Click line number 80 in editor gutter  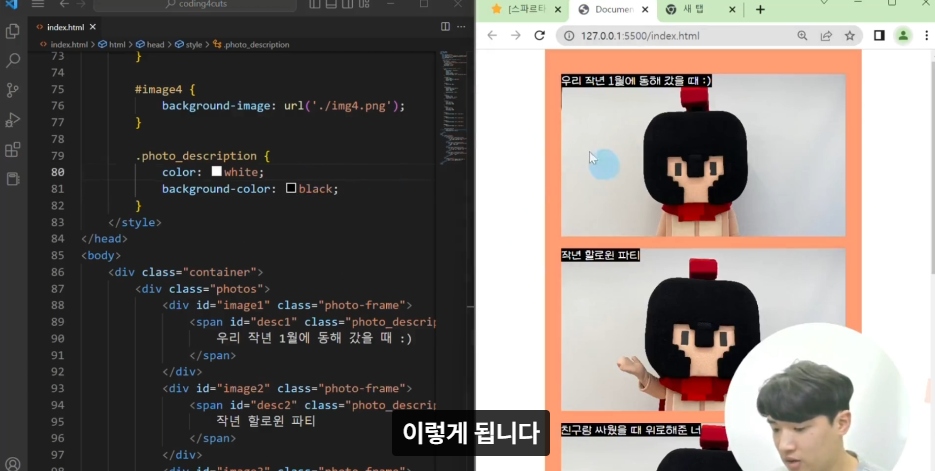[x=58, y=172]
